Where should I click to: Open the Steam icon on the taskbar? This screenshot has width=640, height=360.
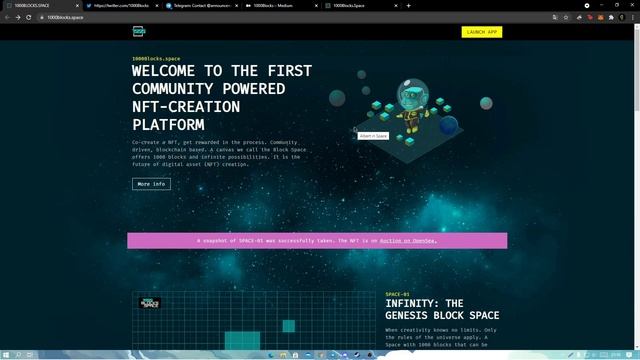(357, 355)
